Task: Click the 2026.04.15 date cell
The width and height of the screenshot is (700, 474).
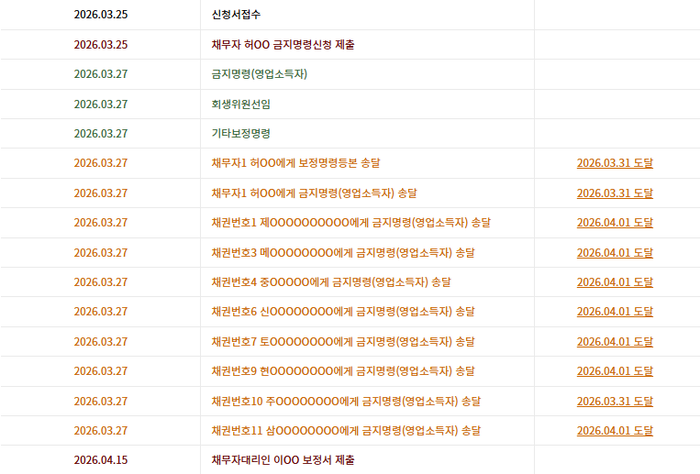Action: click(101, 460)
